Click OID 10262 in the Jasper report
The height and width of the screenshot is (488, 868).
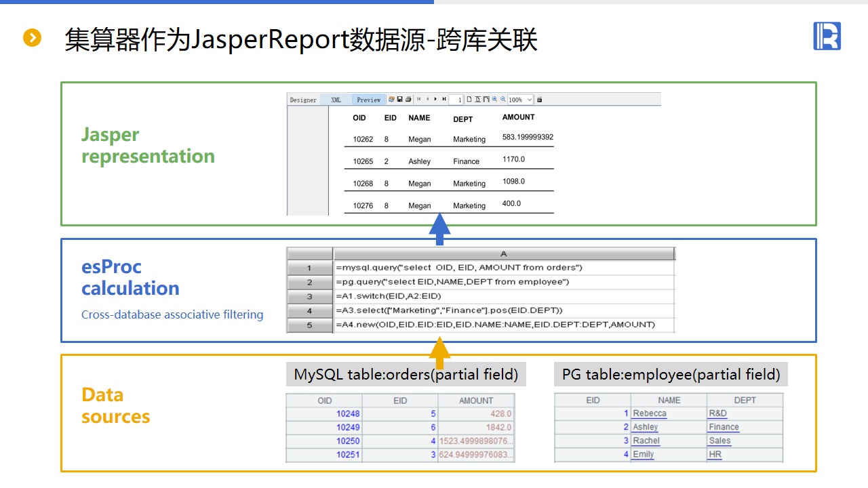pos(363,140)
